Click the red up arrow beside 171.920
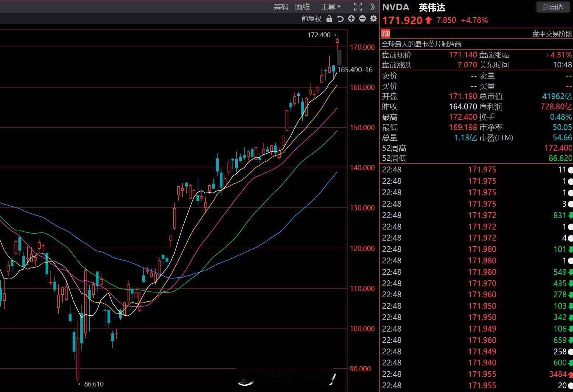573x392 pixels. [x=428, y=20]
